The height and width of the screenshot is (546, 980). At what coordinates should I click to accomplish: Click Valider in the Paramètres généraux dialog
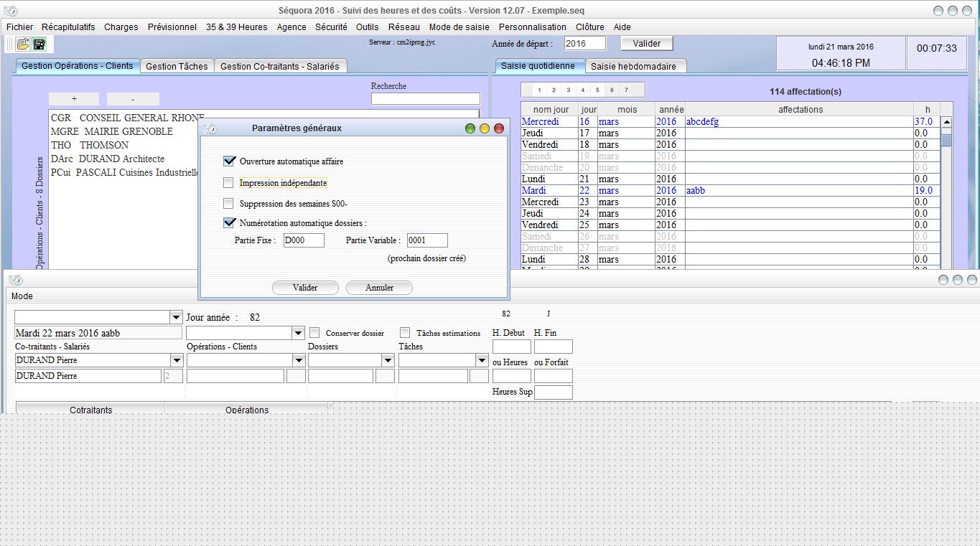pyautogui.click(x=304, y=287)
